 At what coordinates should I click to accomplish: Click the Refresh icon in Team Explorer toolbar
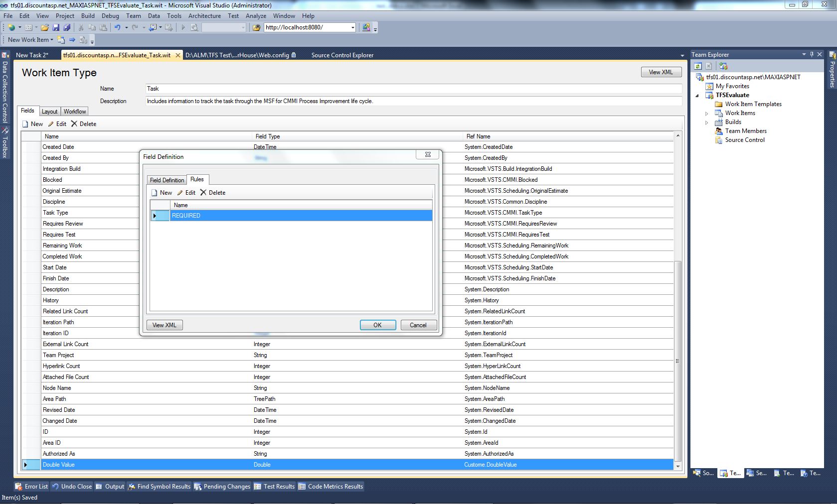698,66
